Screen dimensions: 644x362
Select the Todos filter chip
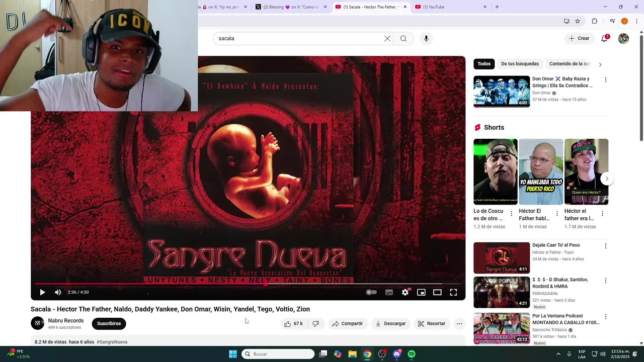[484, 64]
